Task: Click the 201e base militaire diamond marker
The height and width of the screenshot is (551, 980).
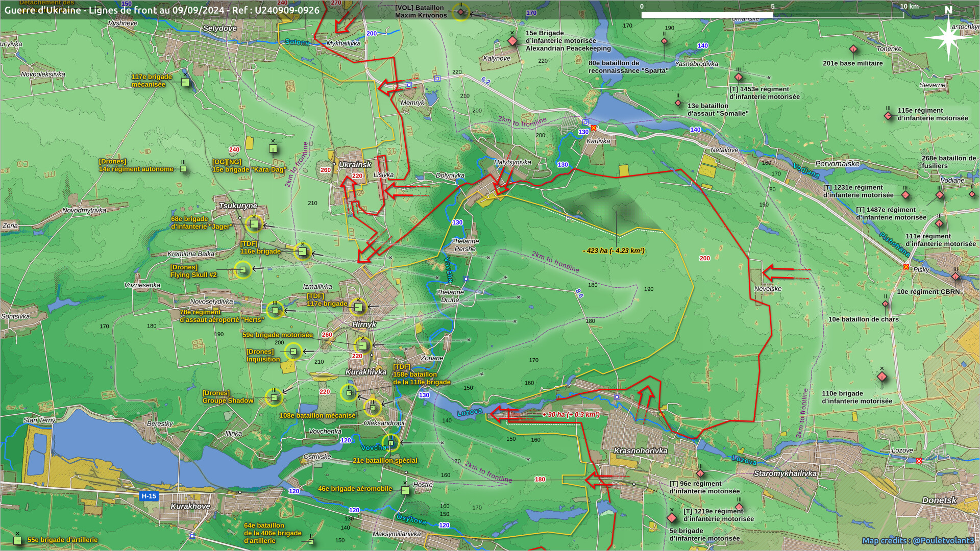Action: (853, 49)
